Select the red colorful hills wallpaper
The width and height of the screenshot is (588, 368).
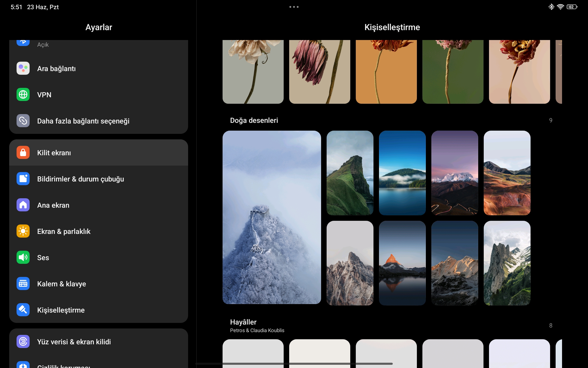(x=507, y=173)
